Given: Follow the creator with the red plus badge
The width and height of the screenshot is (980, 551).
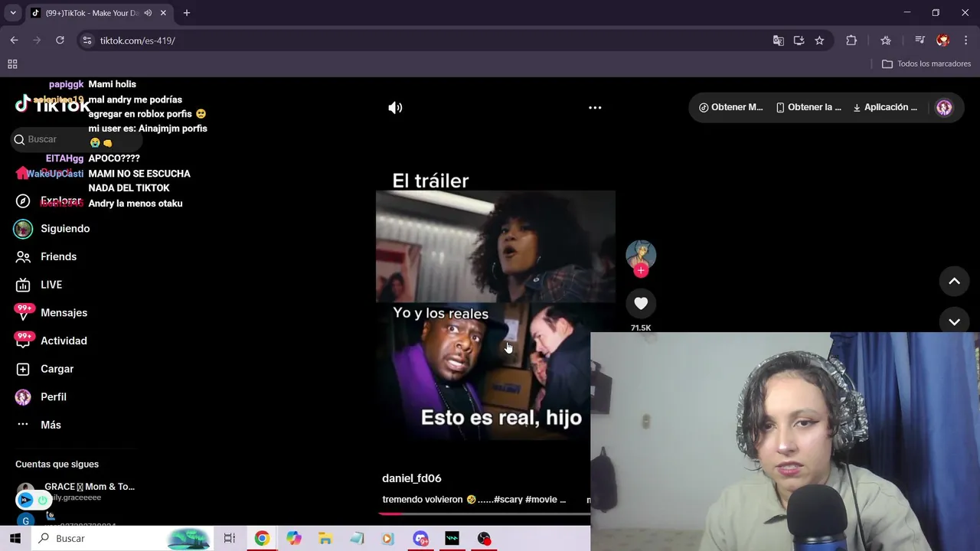Looking at the screenshot, I should [641, 270].
